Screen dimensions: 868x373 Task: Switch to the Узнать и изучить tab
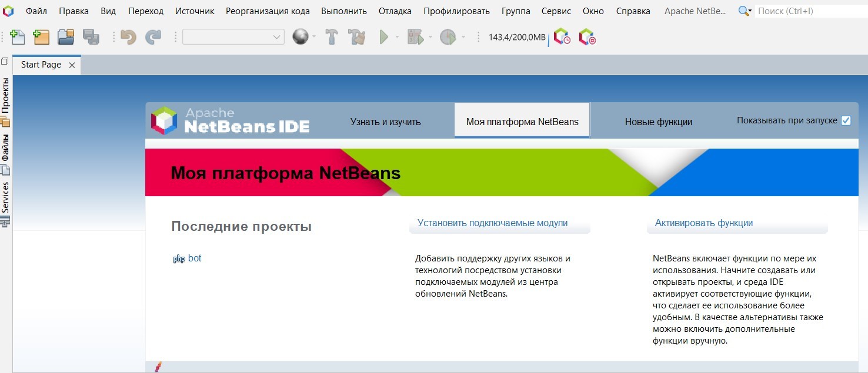click(385, 122)
